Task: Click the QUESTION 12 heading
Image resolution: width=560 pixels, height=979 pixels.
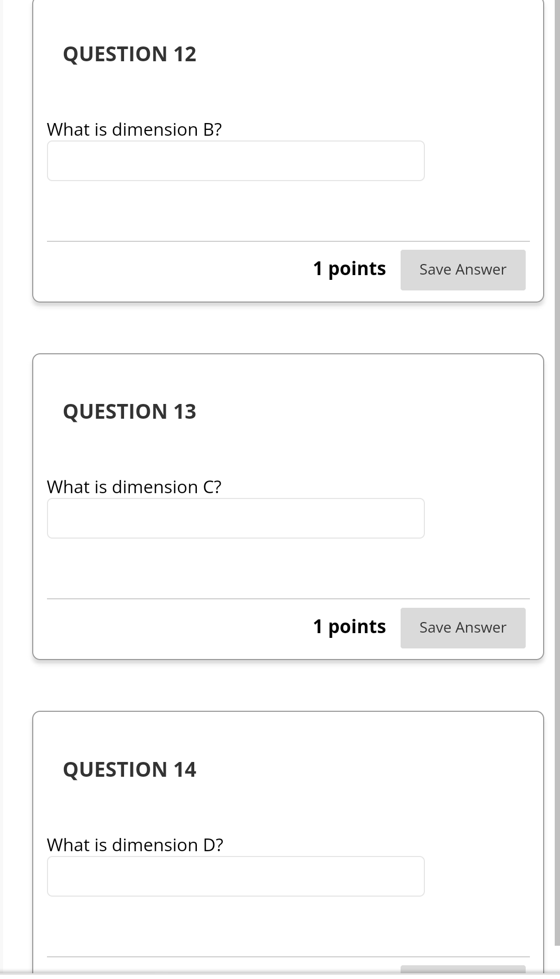Action: coord(129,53)
